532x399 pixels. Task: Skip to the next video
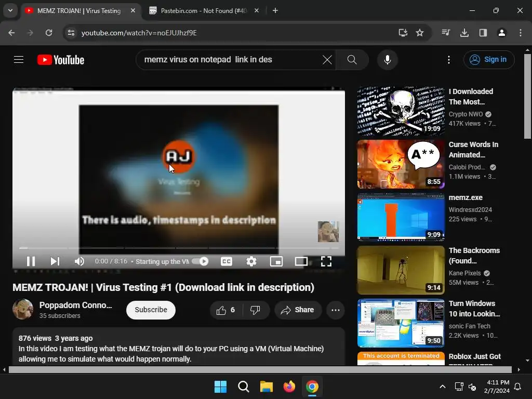pos(55,261)
